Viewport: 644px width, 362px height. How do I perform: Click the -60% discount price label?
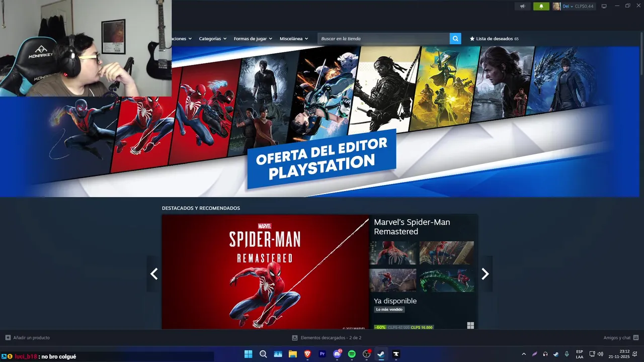380,327
